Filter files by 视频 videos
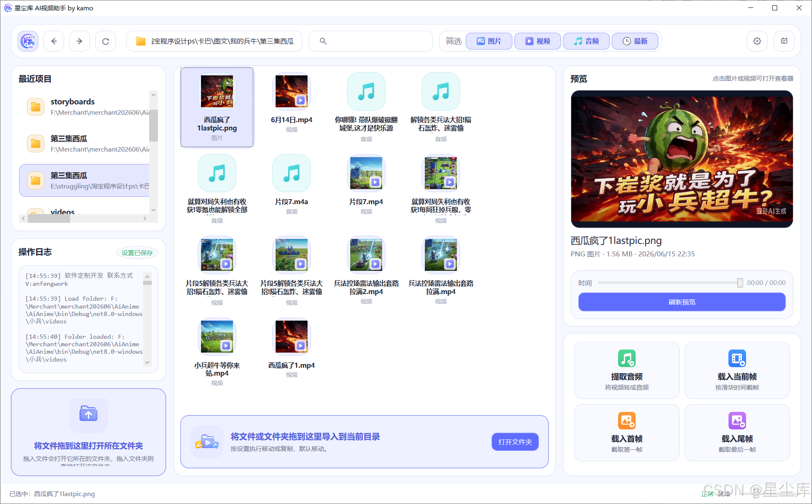The width and height of the screenshot is (812, 504). (x=538, y=41)
